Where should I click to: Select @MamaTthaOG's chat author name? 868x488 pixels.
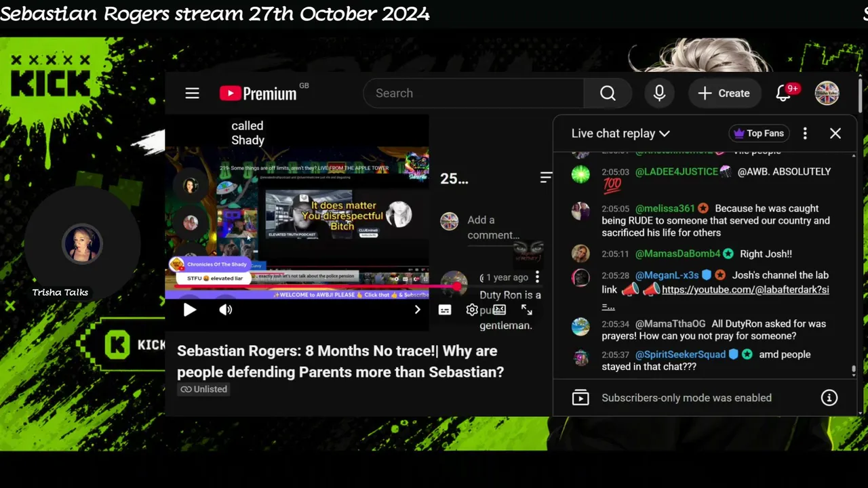point(671,324)
